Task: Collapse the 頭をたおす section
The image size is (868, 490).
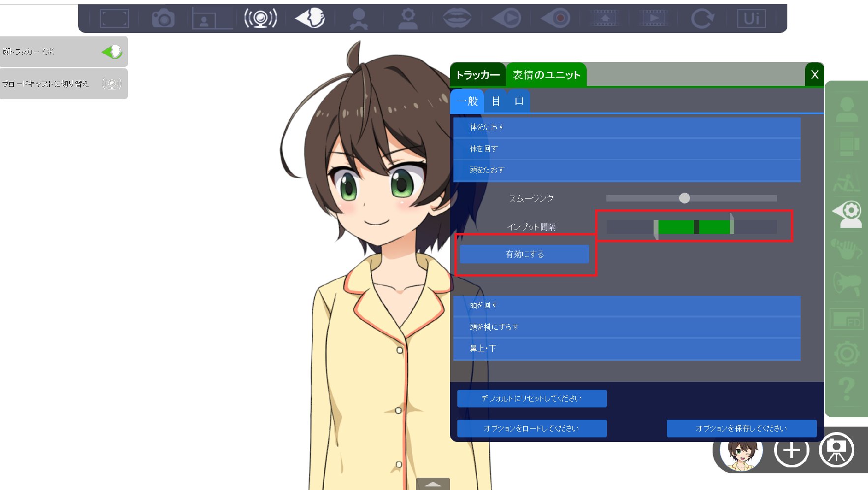Action: tap(627, 170)
